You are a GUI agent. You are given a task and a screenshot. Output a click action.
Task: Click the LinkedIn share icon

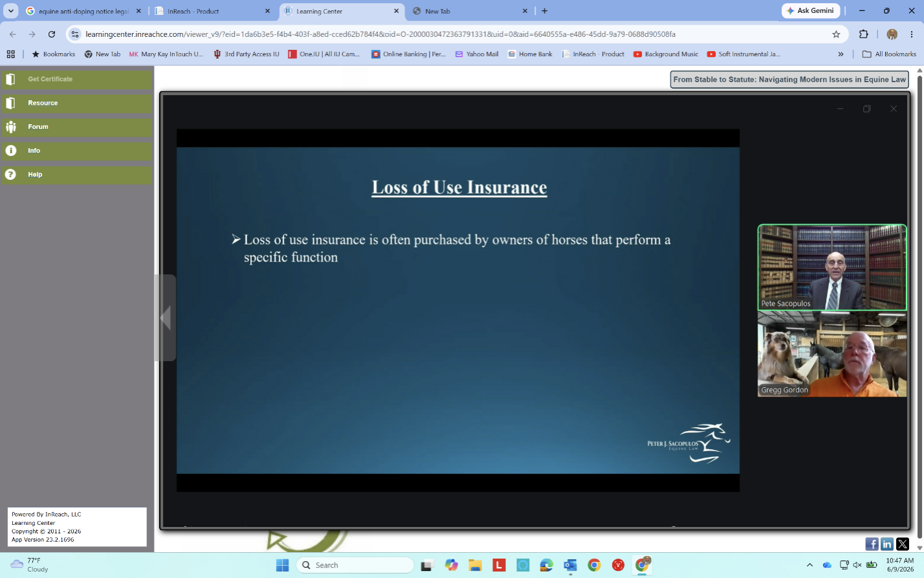[x=887, y=544]
